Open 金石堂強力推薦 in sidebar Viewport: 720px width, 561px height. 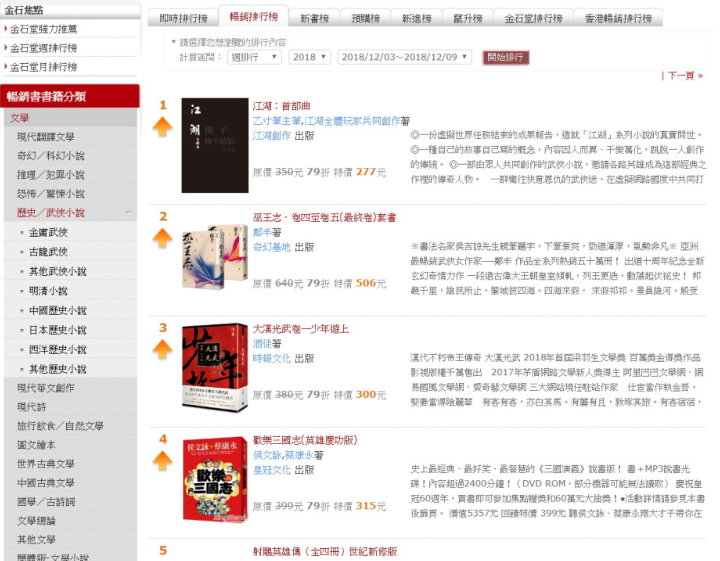tap(44, 29)
